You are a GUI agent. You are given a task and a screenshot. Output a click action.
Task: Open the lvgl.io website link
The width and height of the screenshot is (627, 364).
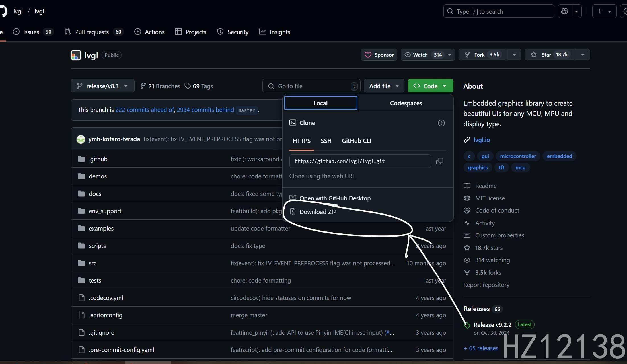pyautogui.click(x=482, y=140)
